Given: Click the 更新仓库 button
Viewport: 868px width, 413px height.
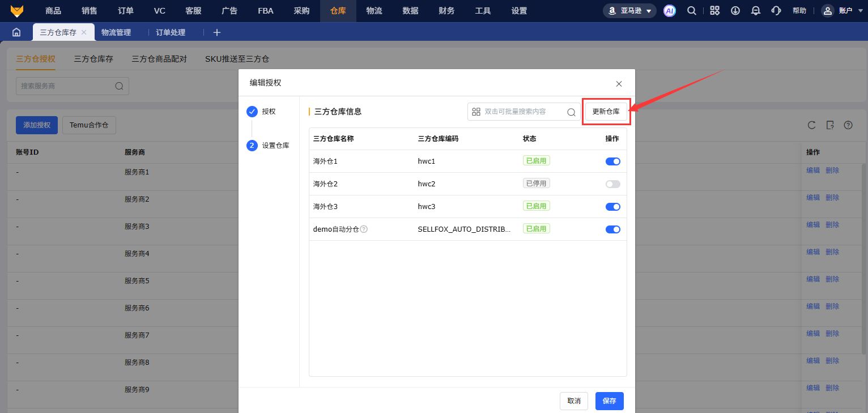Looking at the screenshot, I should [x=606, y=112].
